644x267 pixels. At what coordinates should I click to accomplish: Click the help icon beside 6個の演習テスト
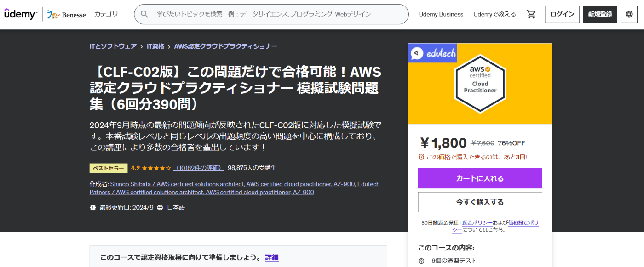tap(421, 261)
